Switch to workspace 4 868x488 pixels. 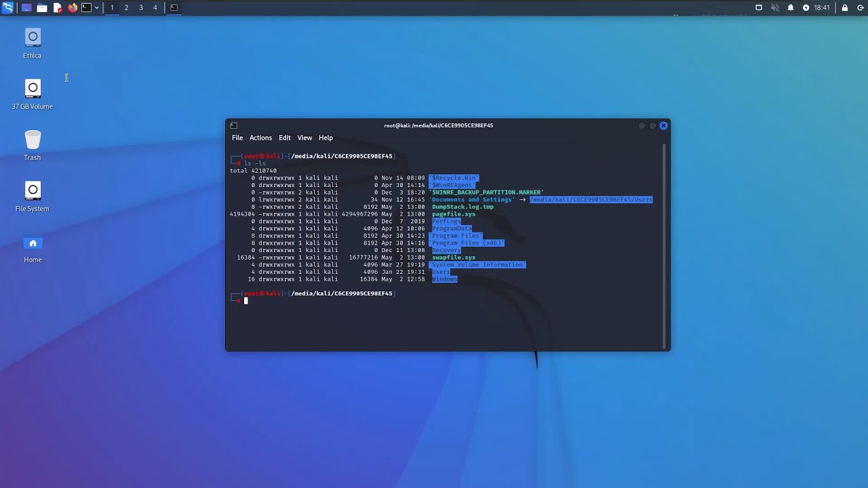[155, 7]
